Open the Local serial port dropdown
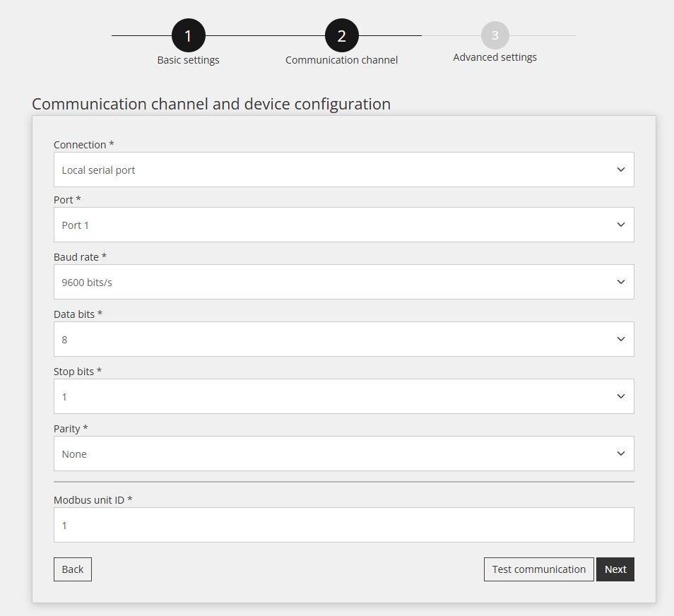Image resolution: width=674 pixels, height=616 pixels. pos(343,170)
